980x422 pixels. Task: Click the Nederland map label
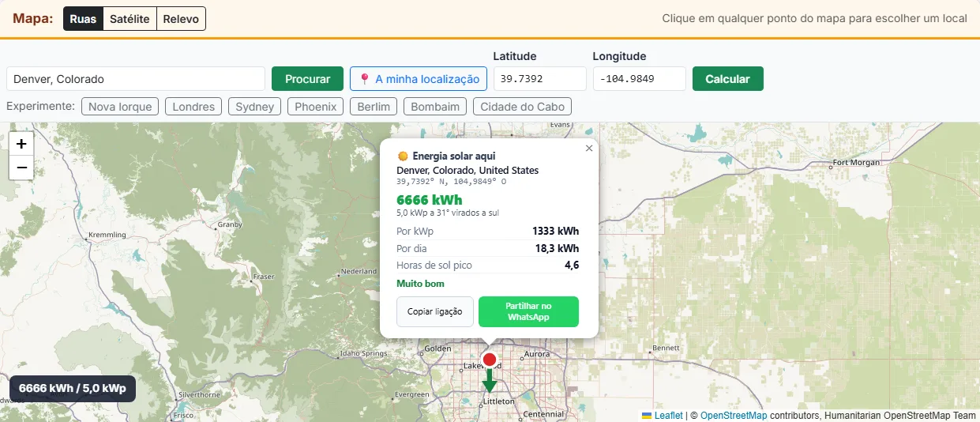[x=359, y=271]
